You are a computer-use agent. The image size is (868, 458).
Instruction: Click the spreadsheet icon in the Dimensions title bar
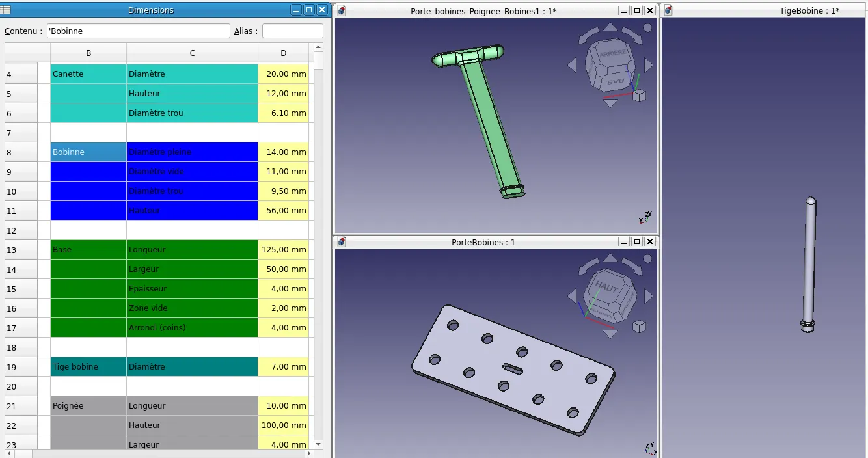click(x=6, y=10)
